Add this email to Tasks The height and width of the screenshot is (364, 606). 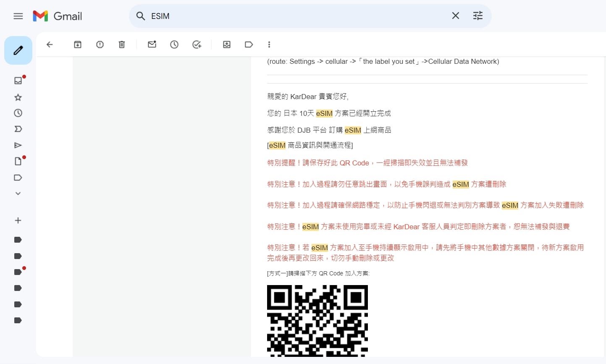pos(197,45)
